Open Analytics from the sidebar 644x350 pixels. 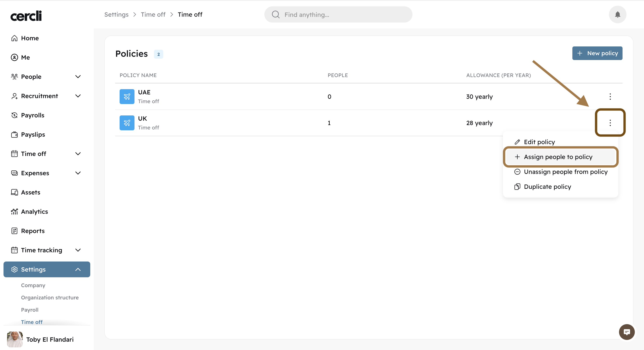pos(34,212)
